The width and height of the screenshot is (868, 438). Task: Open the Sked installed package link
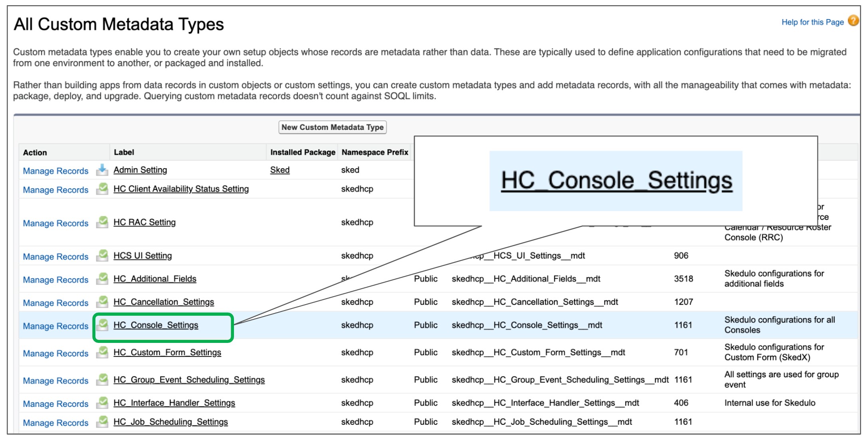(279, 170)
